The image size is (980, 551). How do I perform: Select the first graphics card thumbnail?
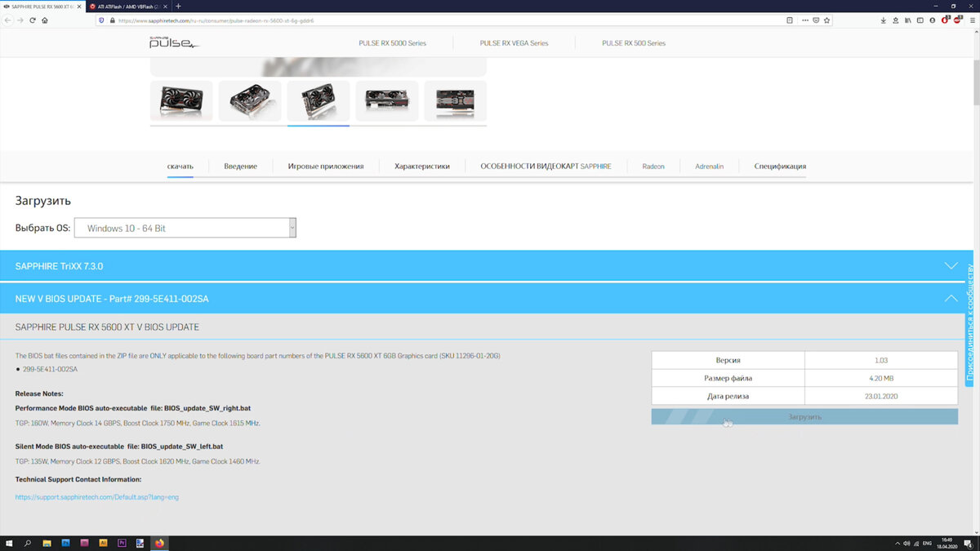click(x=181, y=101)
